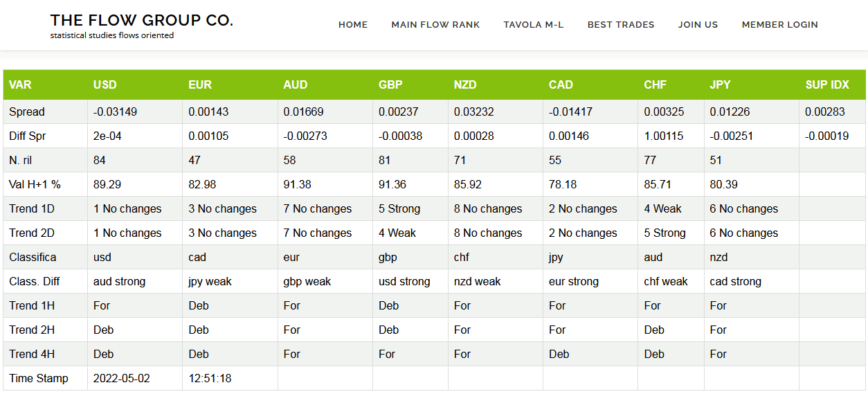The image size is (868, 412).
Task: Select the NZD column header
Action: [465, 85]
